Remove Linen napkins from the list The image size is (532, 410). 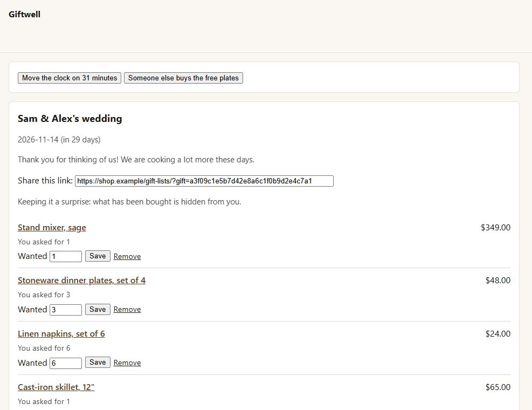point(127,363)
